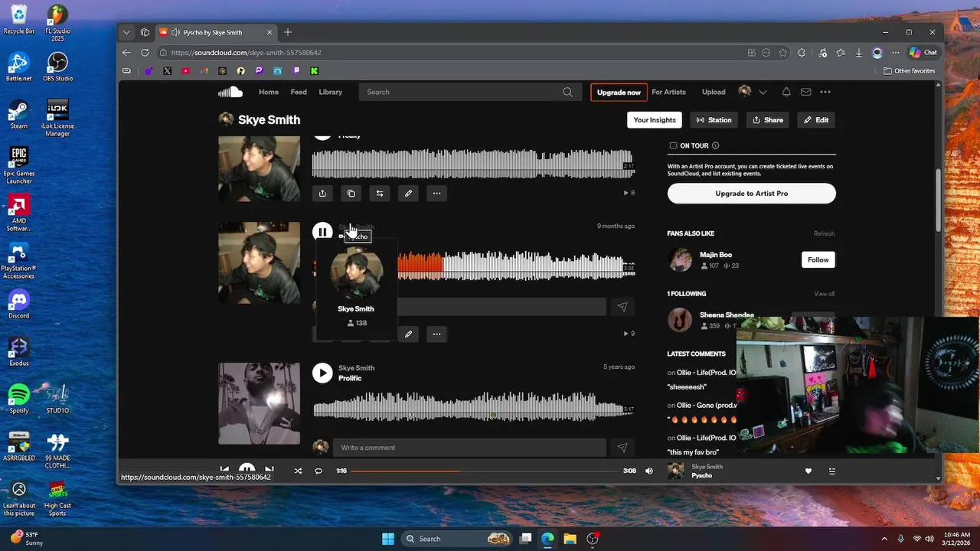Edit the Freaky track with pencil icon
This screenshot has width=980, height=551.
[x=408, y=194]
